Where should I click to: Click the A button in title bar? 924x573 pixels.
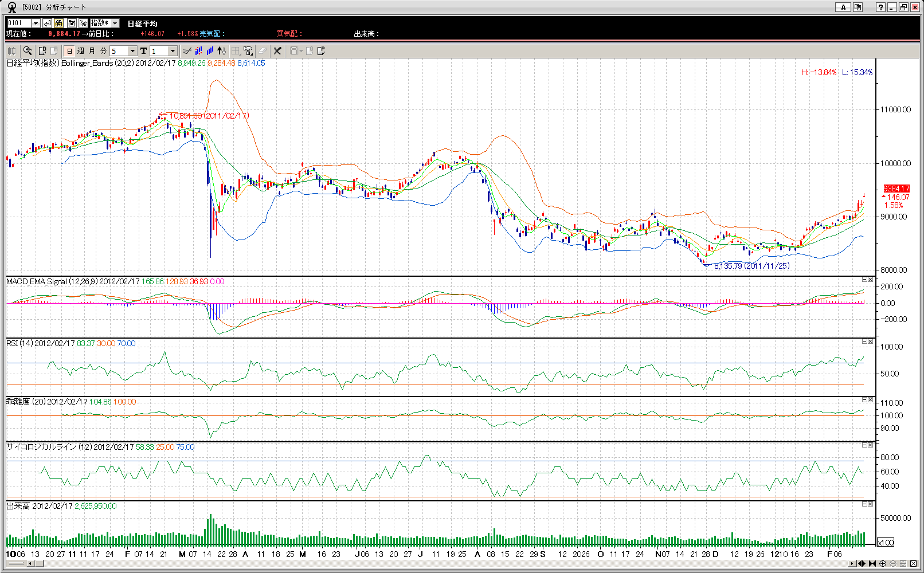843,7
